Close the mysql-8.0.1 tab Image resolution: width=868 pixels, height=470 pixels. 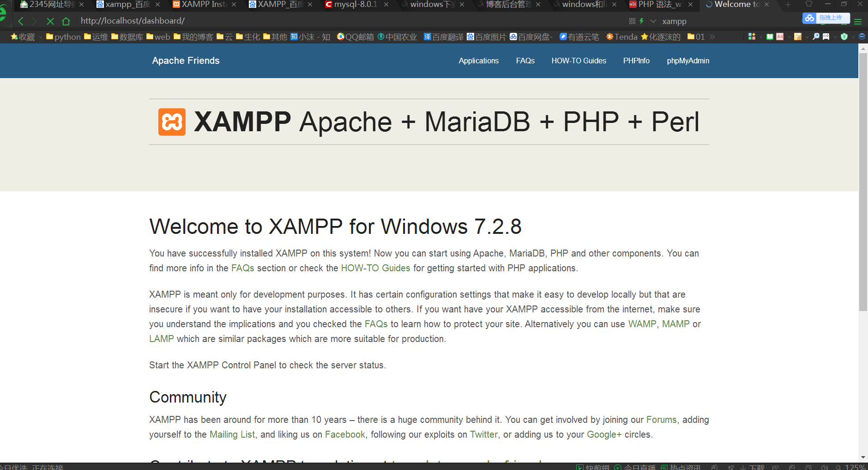[386, 5]
